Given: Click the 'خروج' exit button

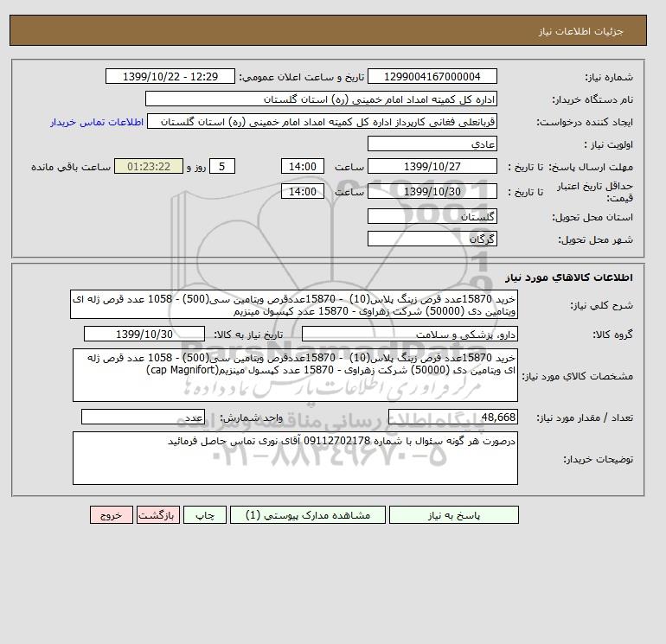Looking at the screenshot, I should coord(112,514).
